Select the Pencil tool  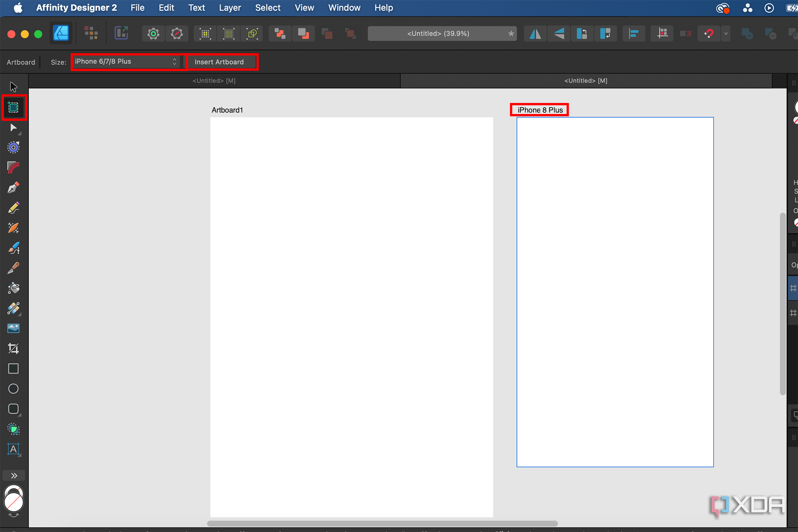(13, 208)
